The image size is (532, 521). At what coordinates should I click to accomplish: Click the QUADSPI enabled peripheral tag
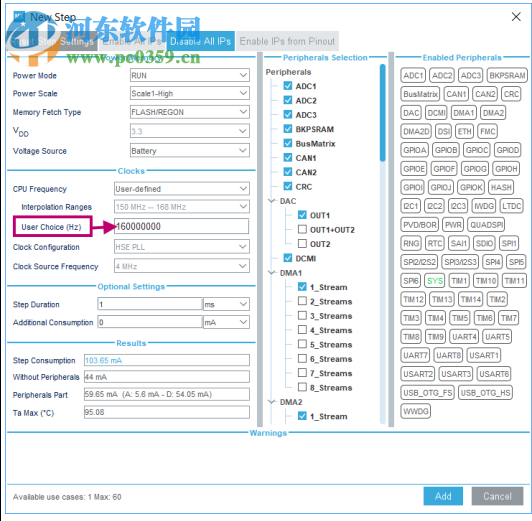click(x=486, y=225)
